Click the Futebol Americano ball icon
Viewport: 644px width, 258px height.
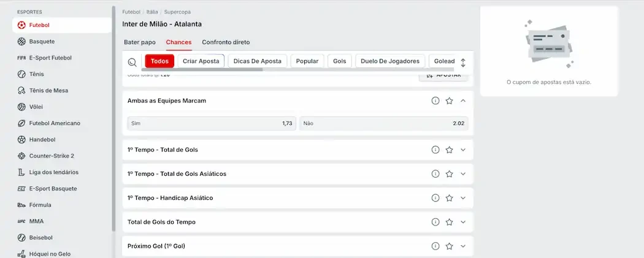(21, 123)
